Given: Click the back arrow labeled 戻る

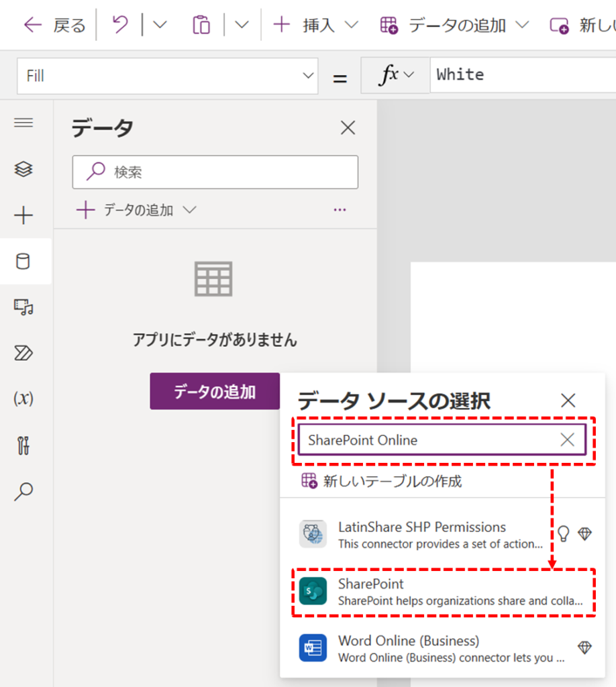Looking at the screenshot, I should (54, 25).
